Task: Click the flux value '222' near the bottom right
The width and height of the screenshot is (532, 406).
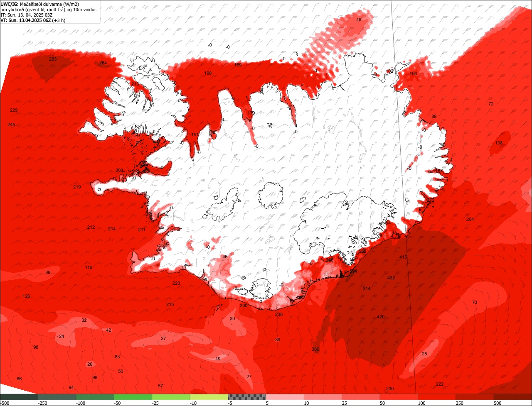Action: (x=440, y=384)
